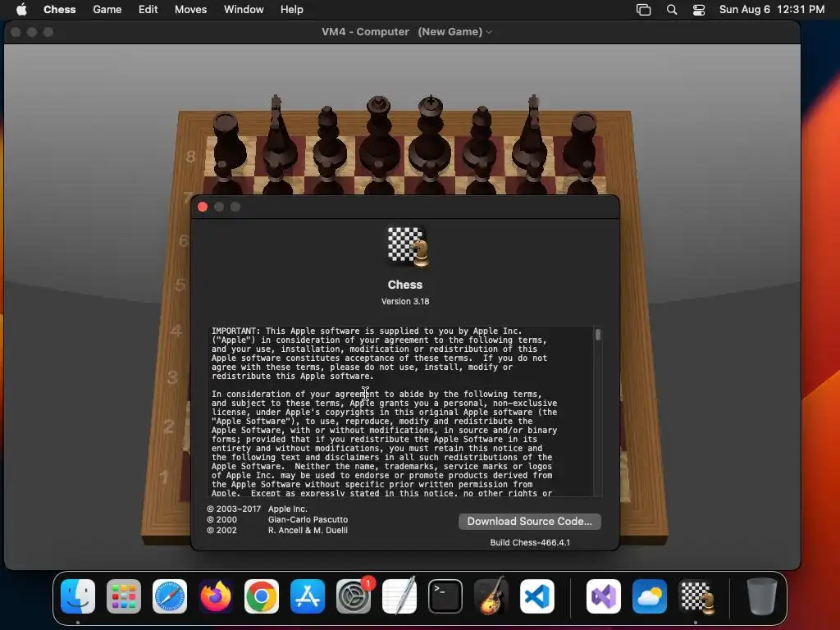Open Spotlight search in the menu bar
840x630 pixels.
tap(671, 10)
